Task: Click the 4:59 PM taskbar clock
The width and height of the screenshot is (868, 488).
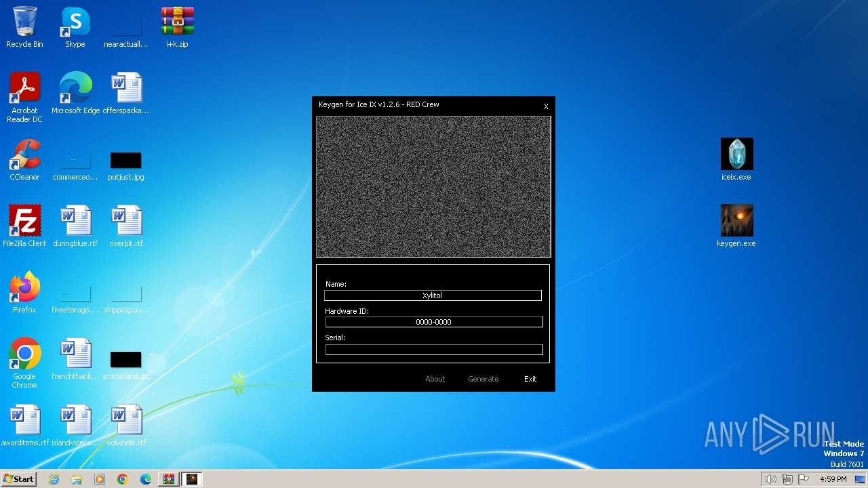Action: 833,479
